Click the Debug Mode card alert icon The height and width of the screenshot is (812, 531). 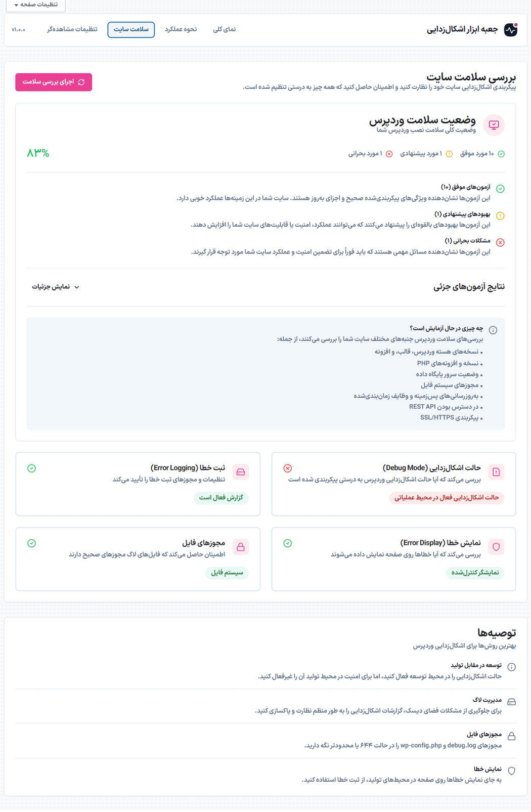[x=496, y=472]
